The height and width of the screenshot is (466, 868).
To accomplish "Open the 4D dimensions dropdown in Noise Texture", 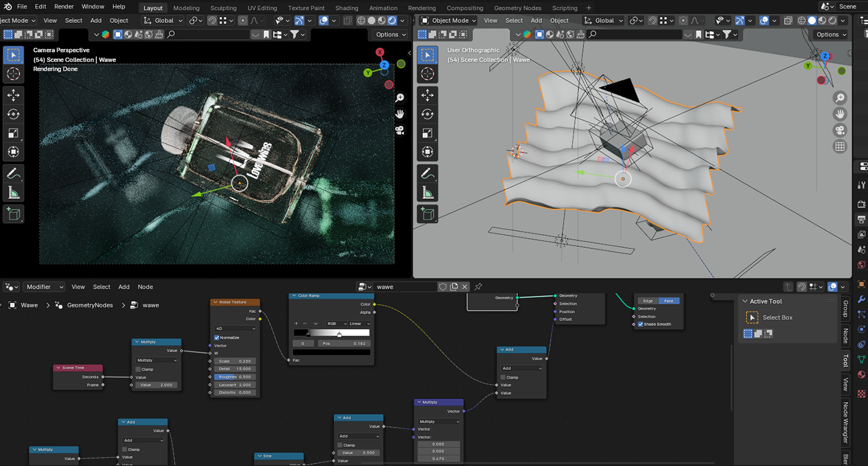I will point(235,328).
